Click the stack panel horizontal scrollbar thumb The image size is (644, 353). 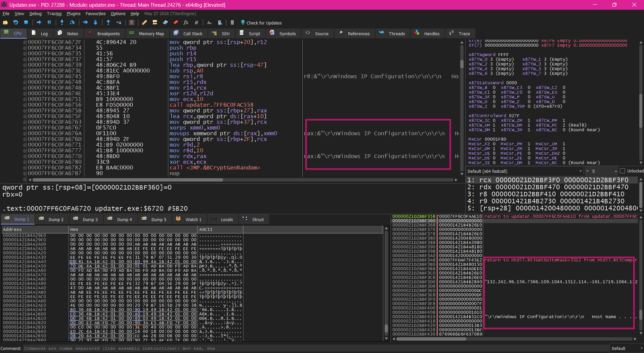pos(431,339)
